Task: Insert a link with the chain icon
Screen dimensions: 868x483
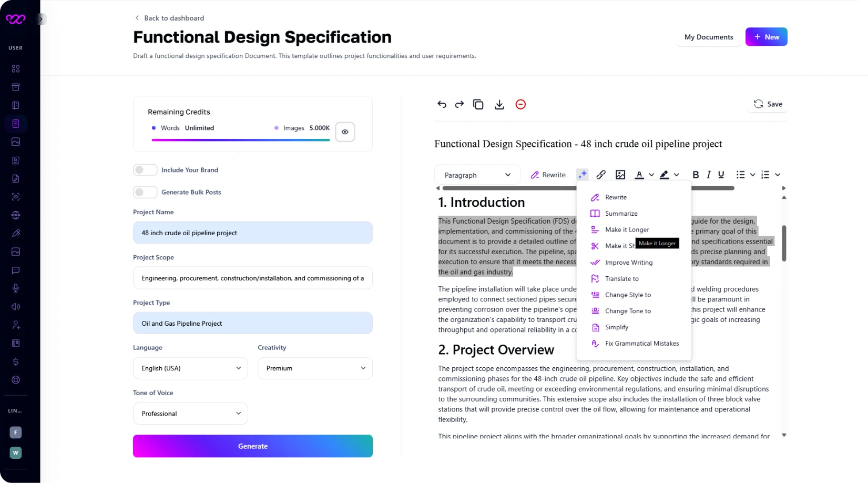Action: click(x=601, y=175)
